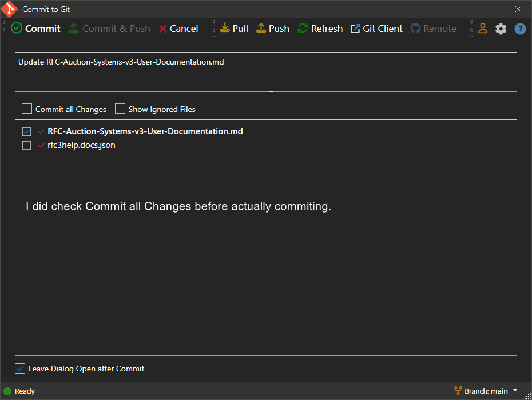Close the Commit to Git dialog
The width and height of the screenshot is (532, 400).
point(518,9)
